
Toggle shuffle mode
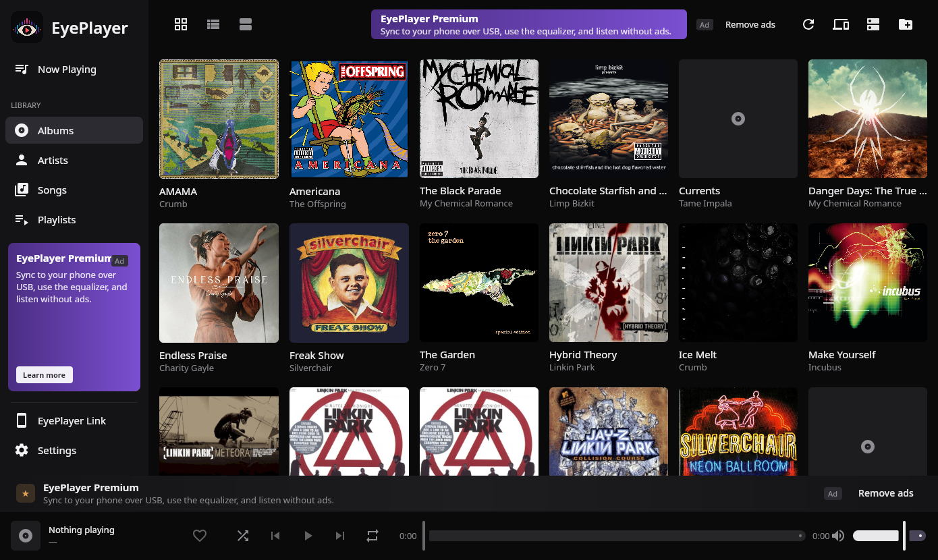(x=243, y=536)
